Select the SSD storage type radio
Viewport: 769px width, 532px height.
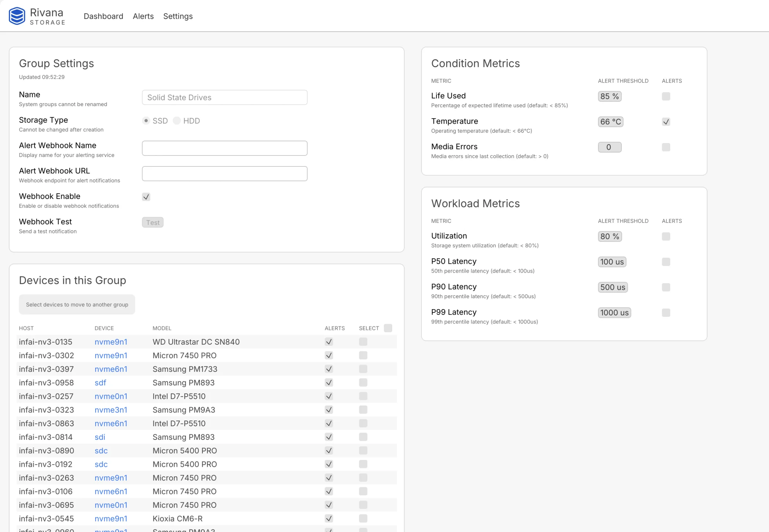146,121
